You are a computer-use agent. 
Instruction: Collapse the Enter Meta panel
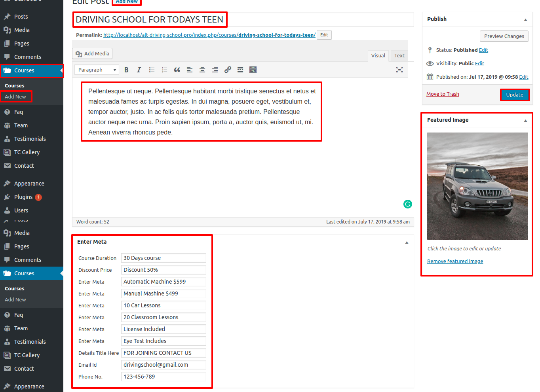click(407, 242)
